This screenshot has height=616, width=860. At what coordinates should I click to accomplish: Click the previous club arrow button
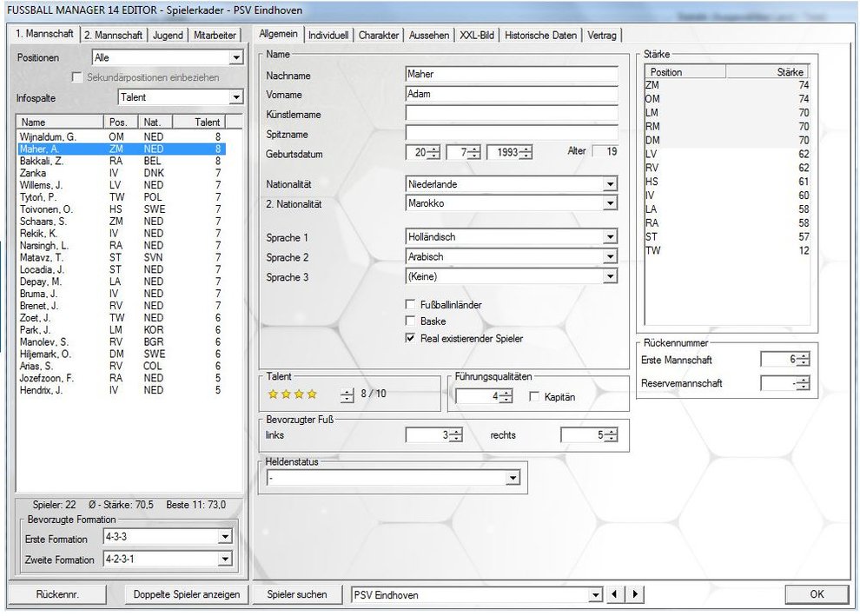614,594
